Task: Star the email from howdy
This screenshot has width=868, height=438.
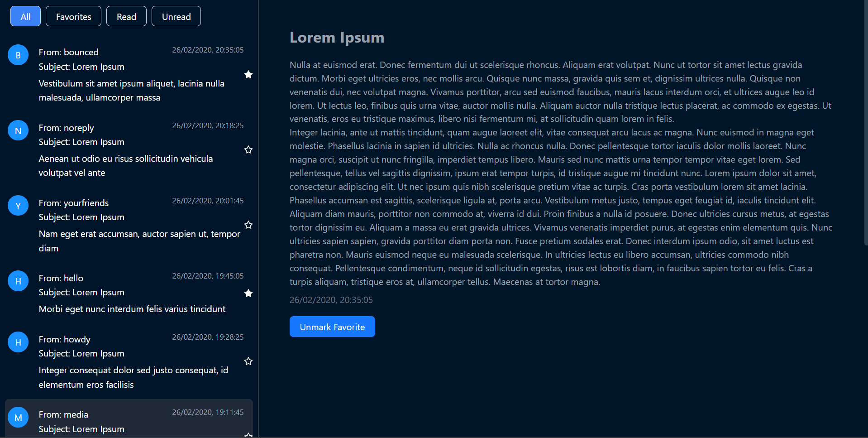Action: coord(248,361)
